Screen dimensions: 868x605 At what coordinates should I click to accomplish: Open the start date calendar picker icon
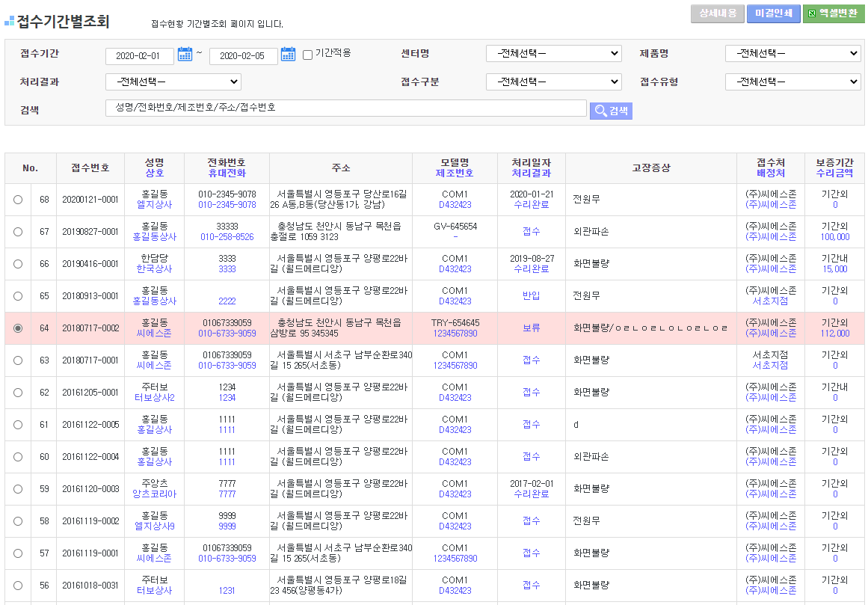click(185, 55)
